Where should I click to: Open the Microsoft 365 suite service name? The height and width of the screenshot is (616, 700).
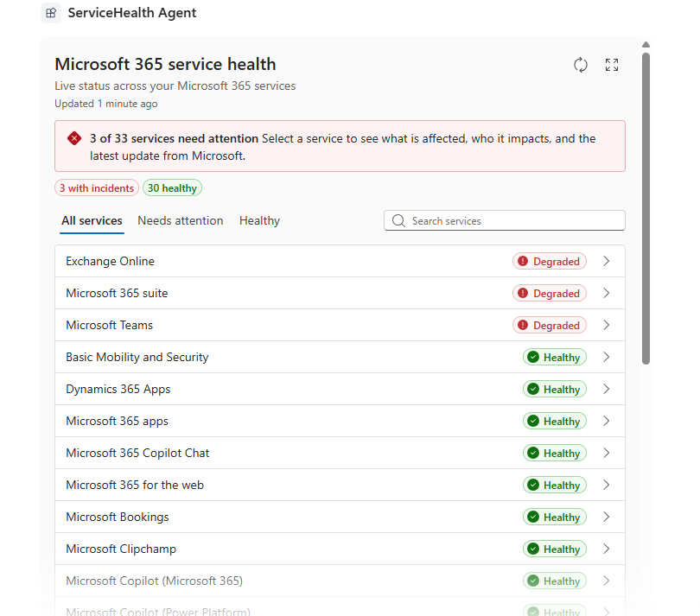pyautogui.click(x=117, y=293)
